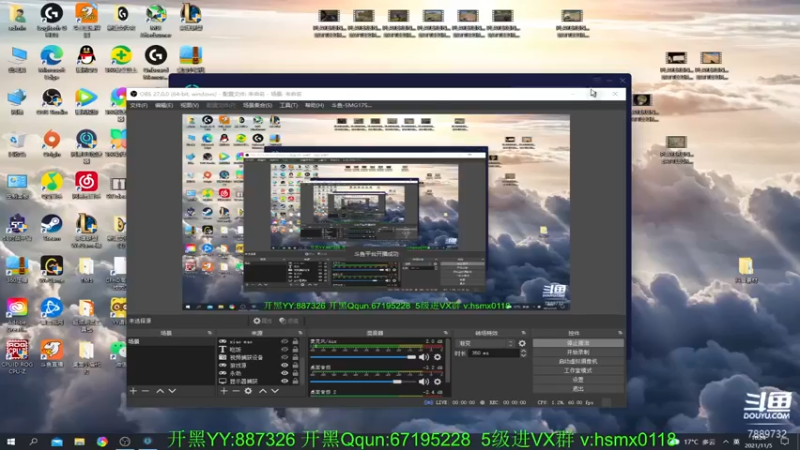
Task: Undock the 场景 panel via header icon
Action: coord(209,333)
